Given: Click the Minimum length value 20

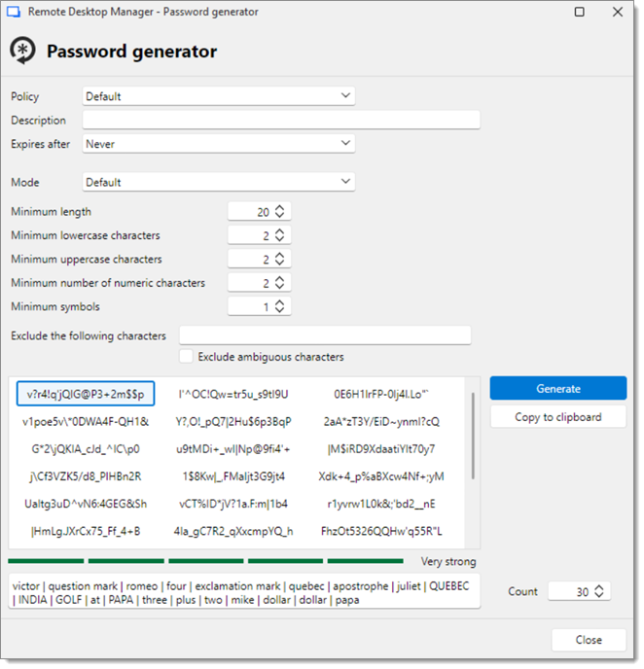Looking at the screenshot, I should pyautogui.click(x=265, y=213).
